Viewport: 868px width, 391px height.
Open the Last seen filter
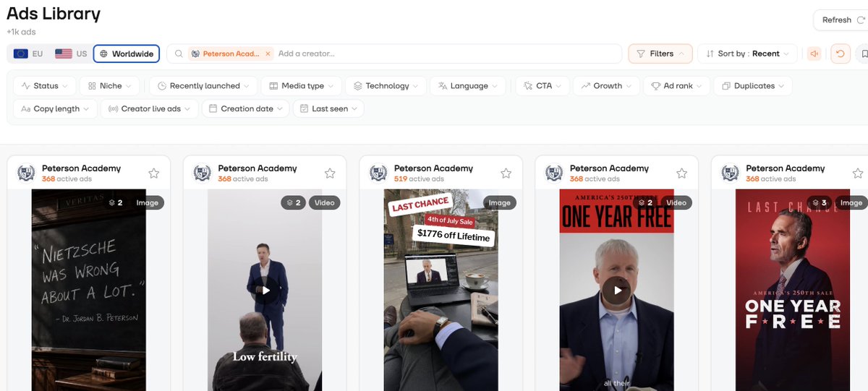pos(328,108)
